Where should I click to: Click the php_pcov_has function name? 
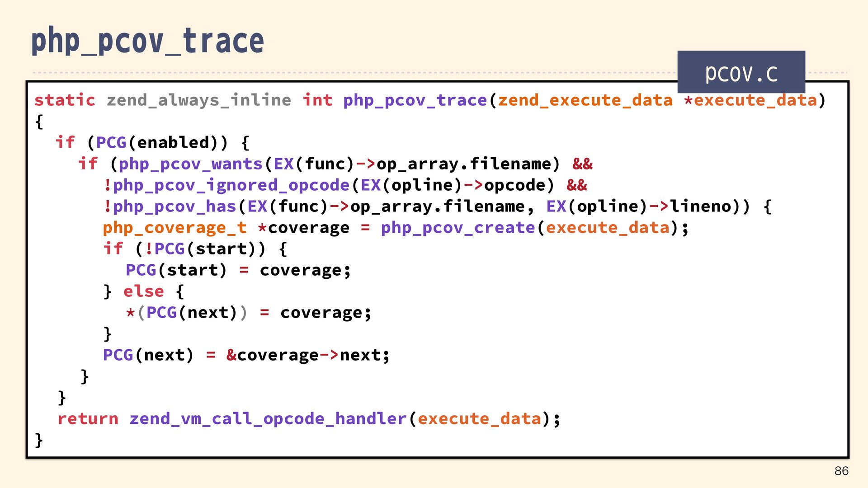pos(175,206)
